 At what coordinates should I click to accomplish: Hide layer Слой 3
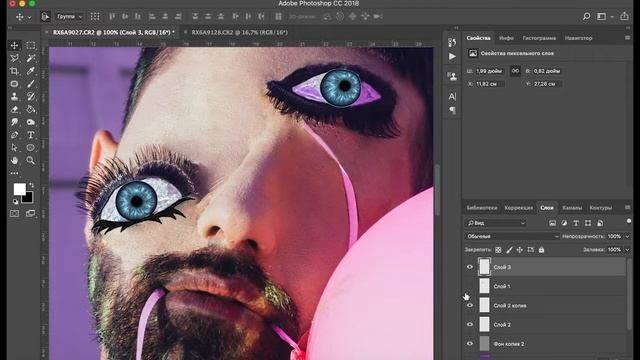pos(470,267)
